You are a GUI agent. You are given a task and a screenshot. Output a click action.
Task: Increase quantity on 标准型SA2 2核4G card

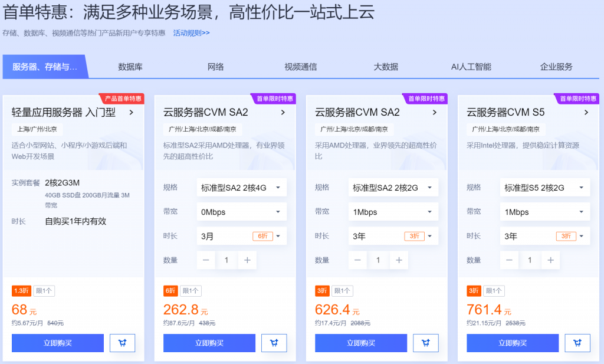click(247, 260)
